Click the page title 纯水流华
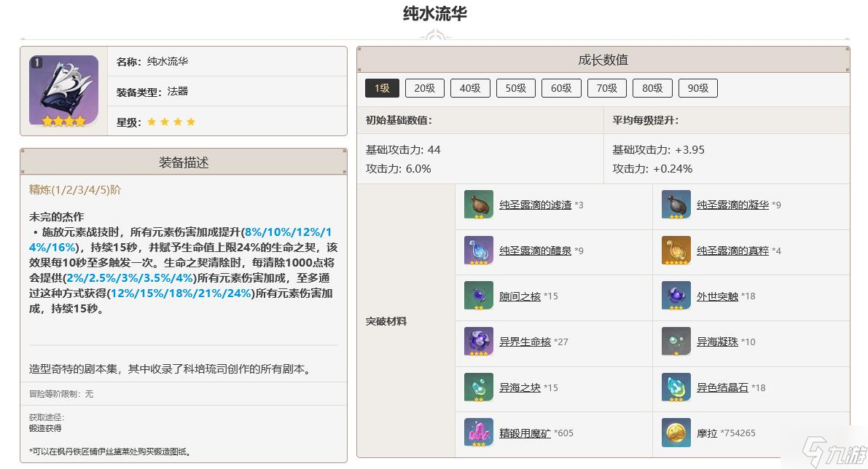Image resolution: width=868 pixels, height=469 pixels. pyautogui.click(x=435, y=13)
